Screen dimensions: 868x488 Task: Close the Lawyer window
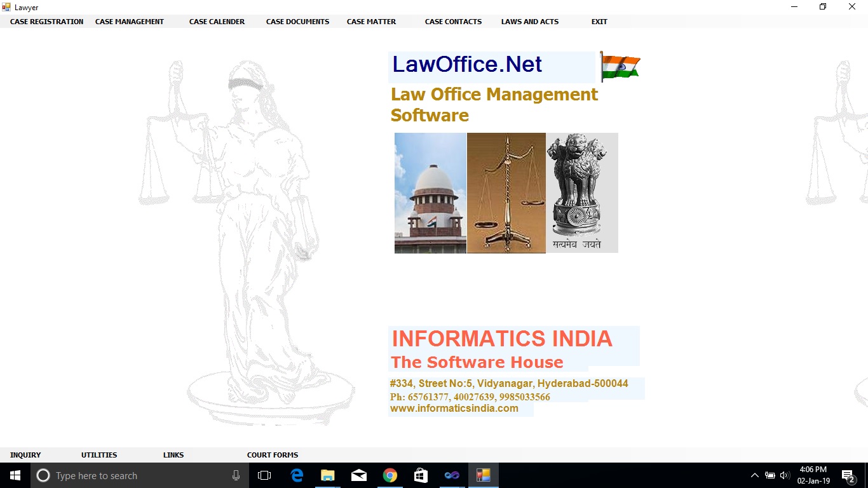click(852, 7)
